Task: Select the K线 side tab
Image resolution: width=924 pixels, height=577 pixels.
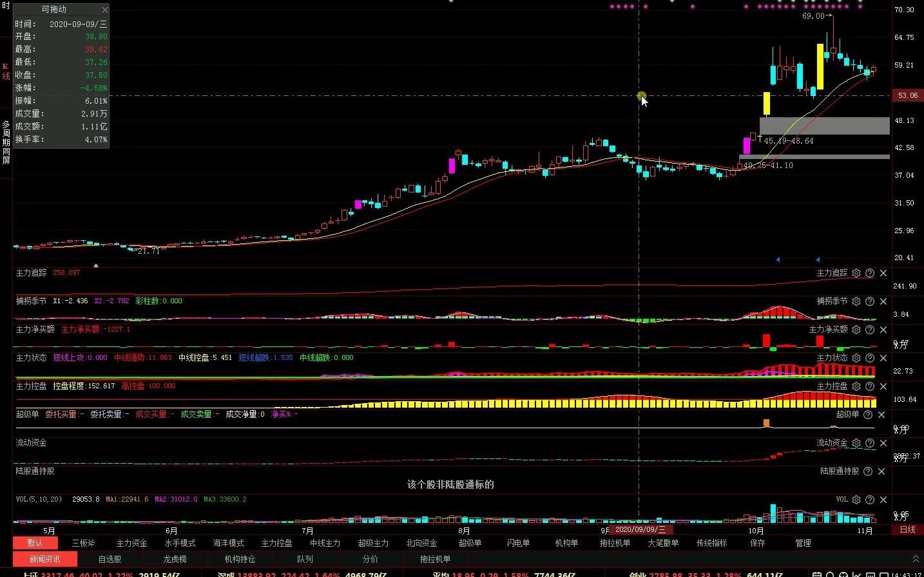Action: tap(6, 71)
